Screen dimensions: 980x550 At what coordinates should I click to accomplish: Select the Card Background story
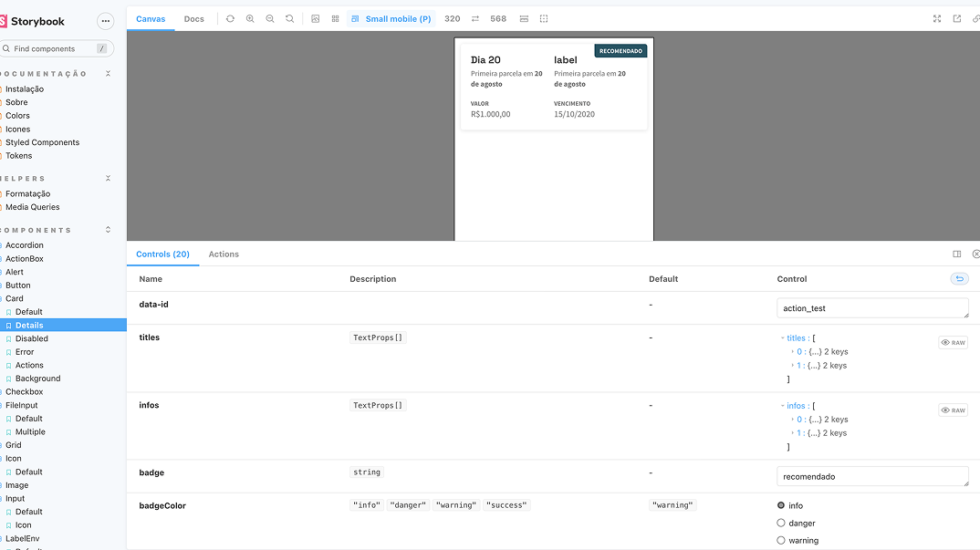pos(38,379)
